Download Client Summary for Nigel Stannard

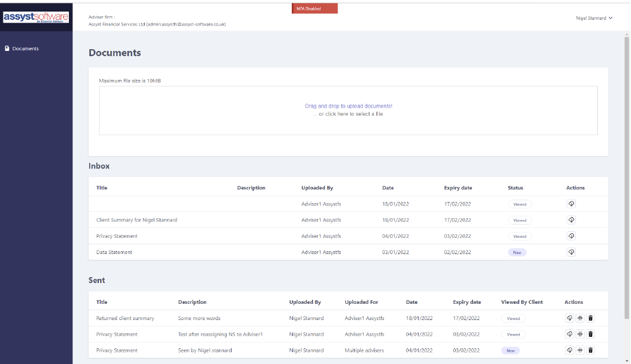point(571,220)
